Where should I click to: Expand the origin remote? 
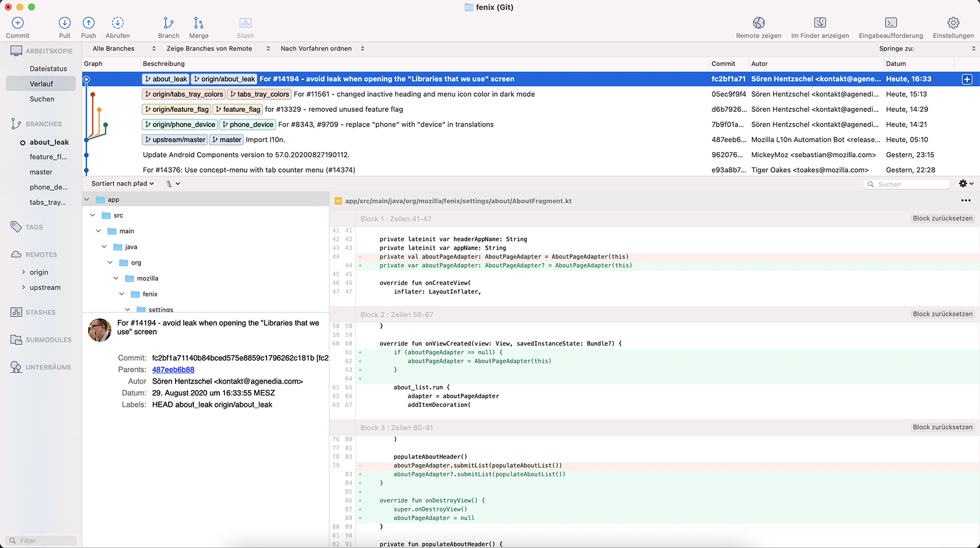coord(24,272)
